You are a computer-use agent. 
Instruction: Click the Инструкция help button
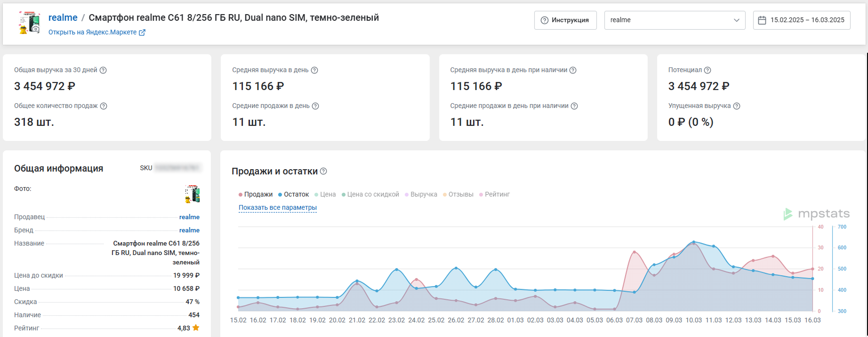click(565, 20)
